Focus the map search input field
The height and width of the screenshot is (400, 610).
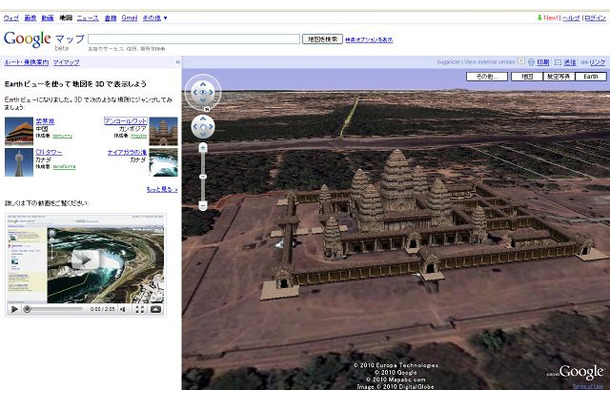coord(194,39)
